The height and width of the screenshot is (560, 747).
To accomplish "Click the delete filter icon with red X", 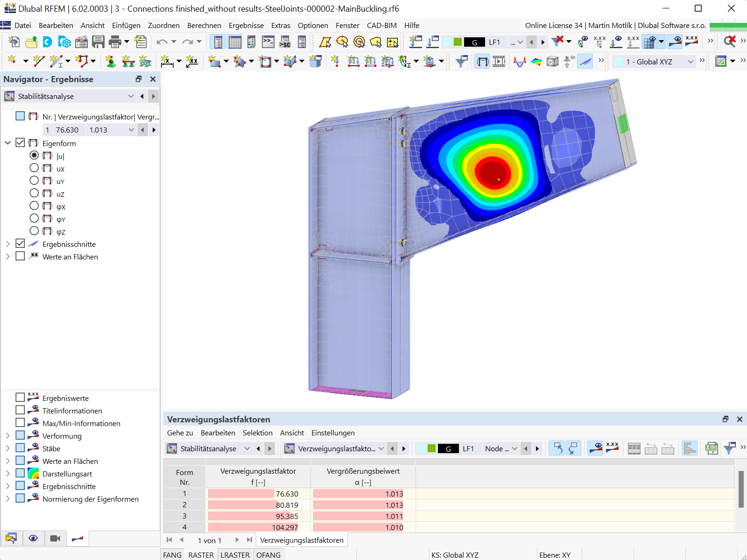I will pyautogui.click(x=557, y=42).
